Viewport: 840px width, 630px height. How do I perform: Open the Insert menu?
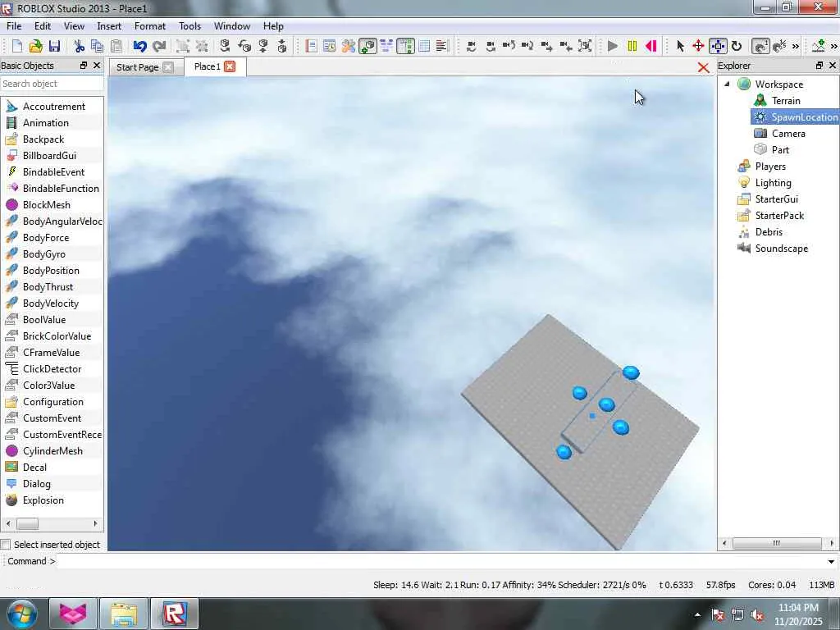point(109,25)
